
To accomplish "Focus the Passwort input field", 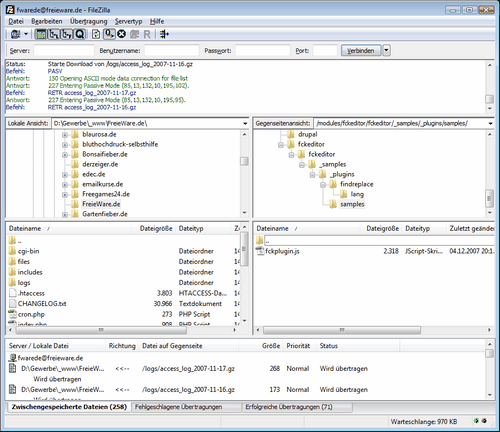I will 263,51.
